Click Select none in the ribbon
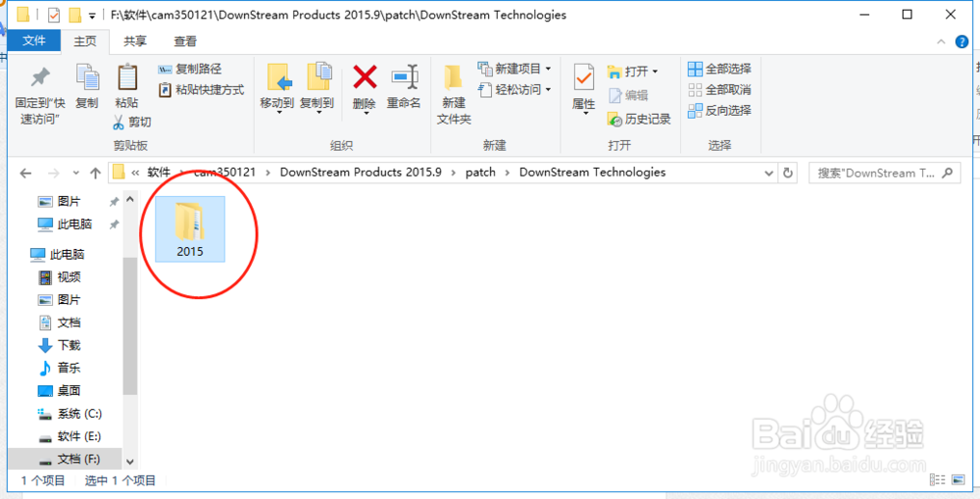 [x=719, y=89]
